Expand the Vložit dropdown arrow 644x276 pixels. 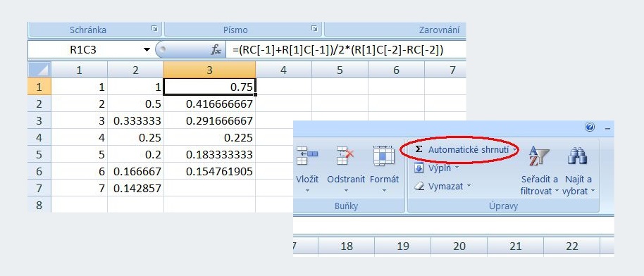pos(306,191)
